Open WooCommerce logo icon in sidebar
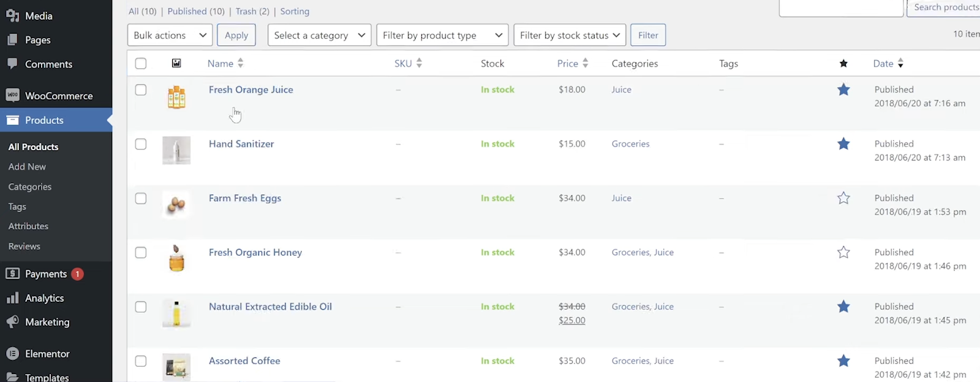The image size is (980, 382). point(12,95)
